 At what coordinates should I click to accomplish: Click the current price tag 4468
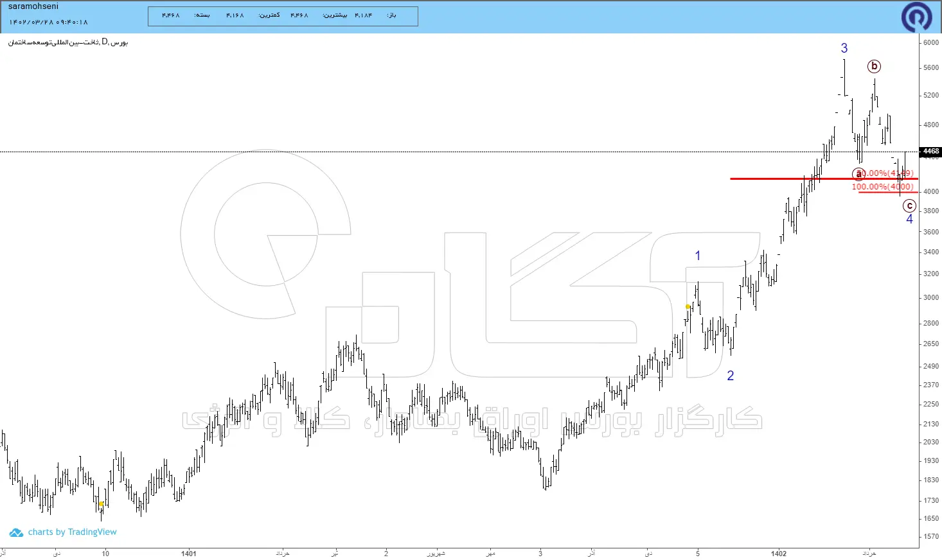pyautogui.click(x=930, y=152)
